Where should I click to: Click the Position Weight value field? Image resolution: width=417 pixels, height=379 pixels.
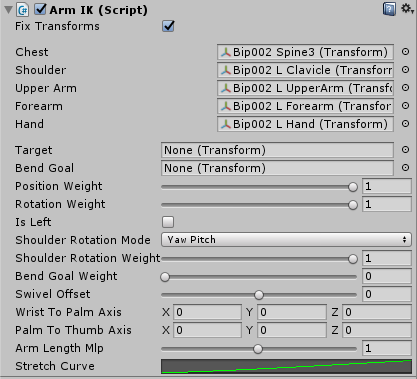coord(387,186)
